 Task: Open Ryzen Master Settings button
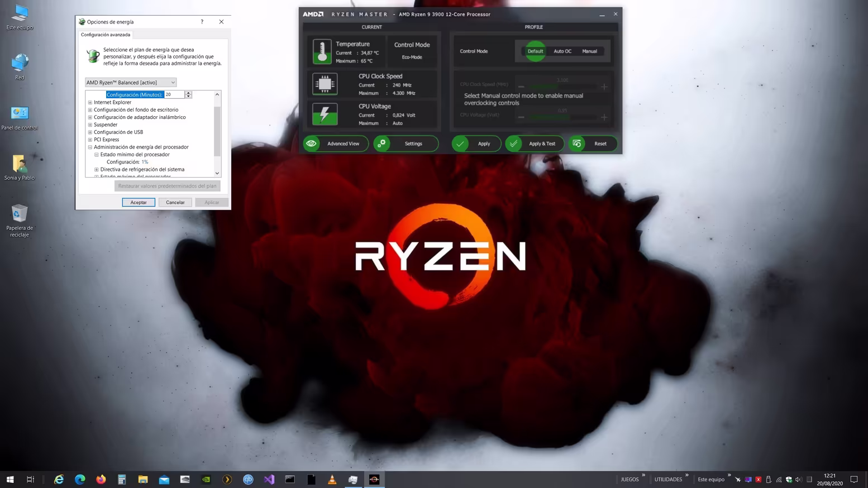coord(406,143)
